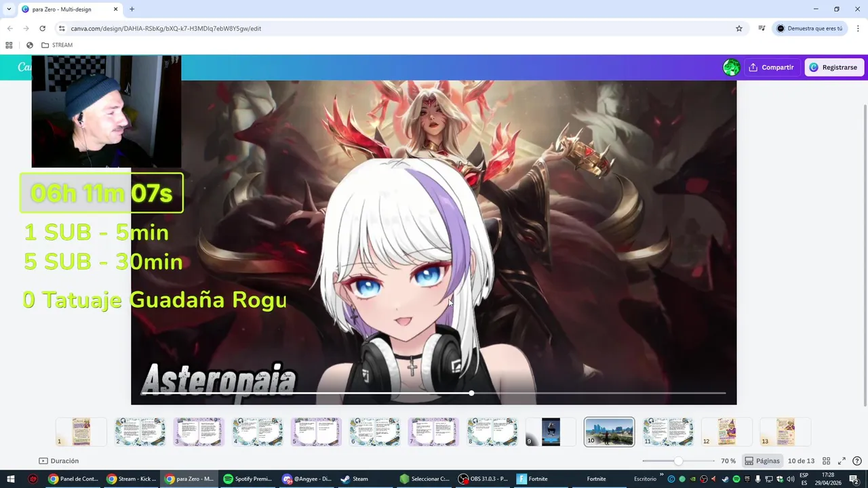Switch to Stream - Kick taskbar window
The width and height of the screenshot is (868, 488).
pyautogui.click(x=132, y=479)
